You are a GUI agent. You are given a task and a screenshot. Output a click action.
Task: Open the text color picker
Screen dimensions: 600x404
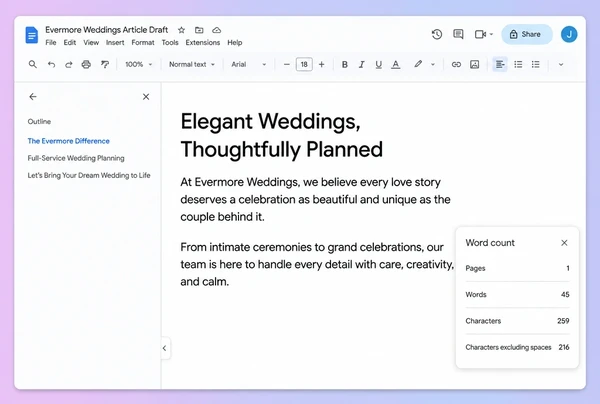coord(396,64)
